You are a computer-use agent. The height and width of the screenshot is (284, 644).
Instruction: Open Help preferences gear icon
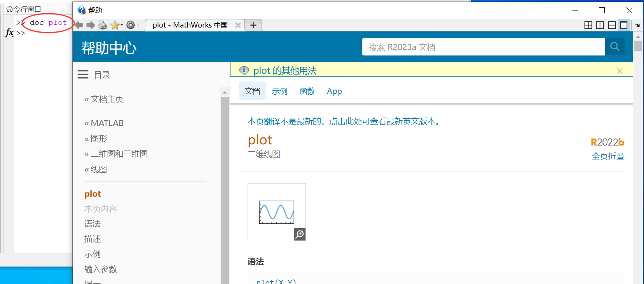click(x=131, y=25)
